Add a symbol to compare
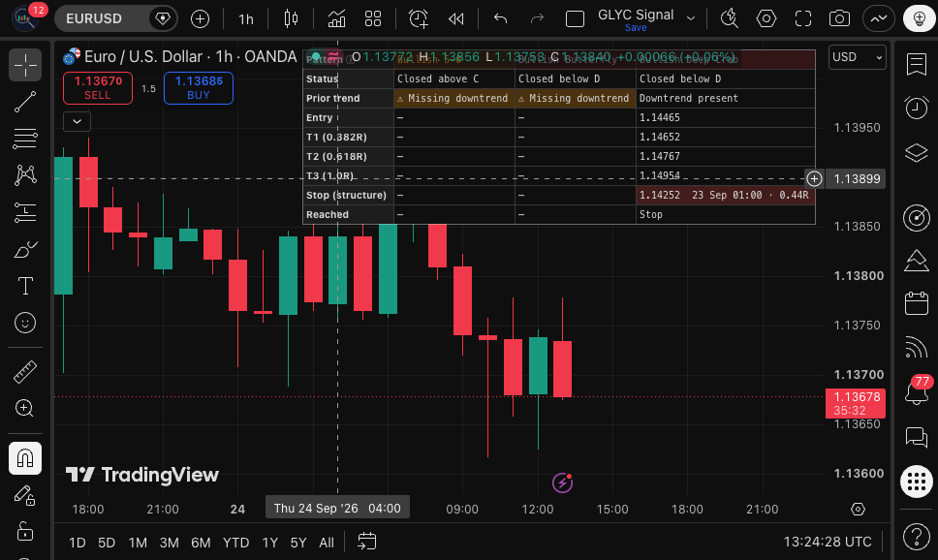Screen dimensions: 938x560 coord(200,19)
